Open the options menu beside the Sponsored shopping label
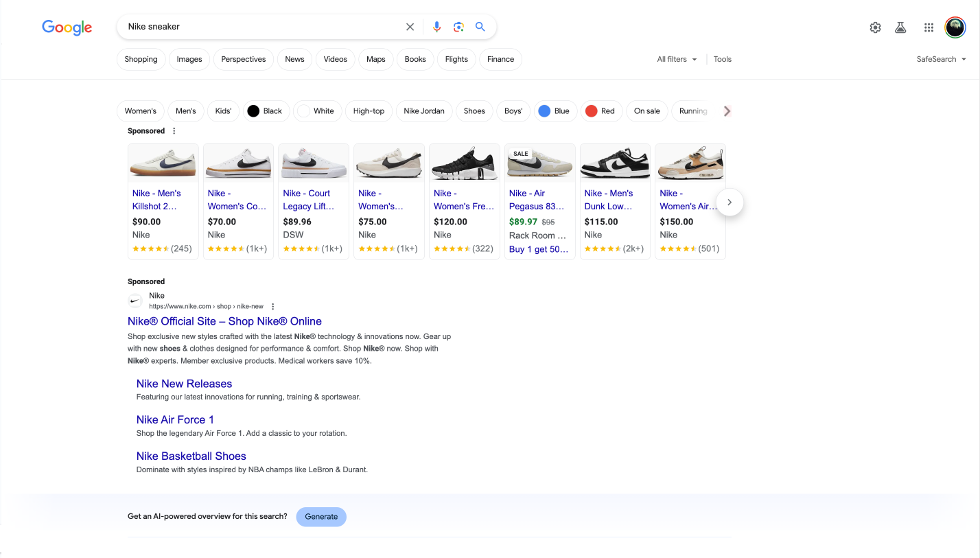This screenshot has width=980, height=558. pyautogui.click(x=174, y=131)
